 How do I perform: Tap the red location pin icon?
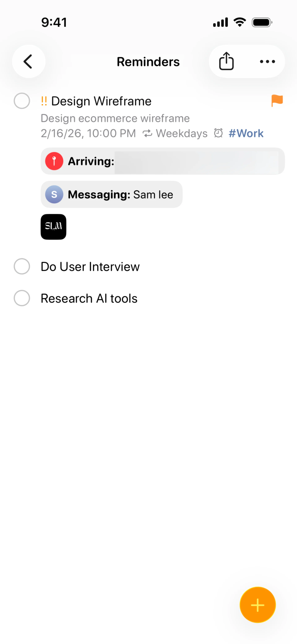point(54,161)
